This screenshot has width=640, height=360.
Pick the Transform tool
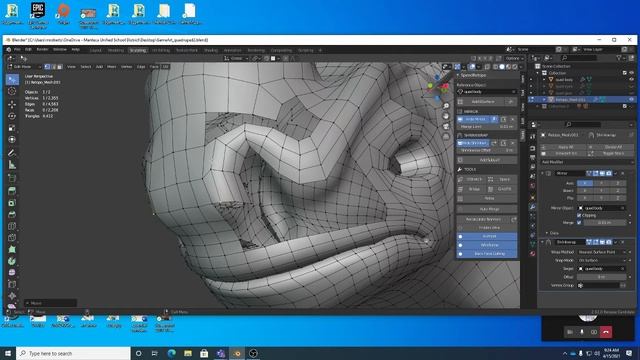(x=12, y=140)
